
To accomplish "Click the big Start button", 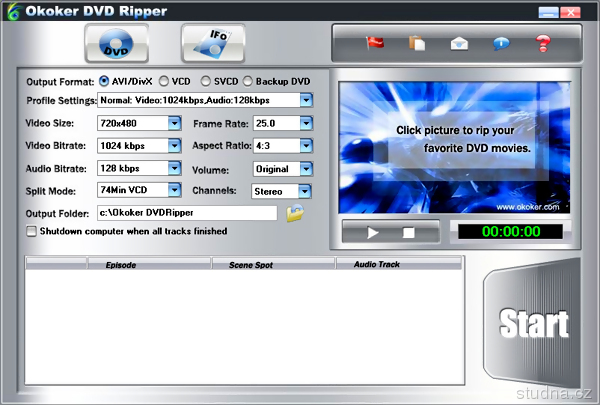I will click(x=532, y=323).
